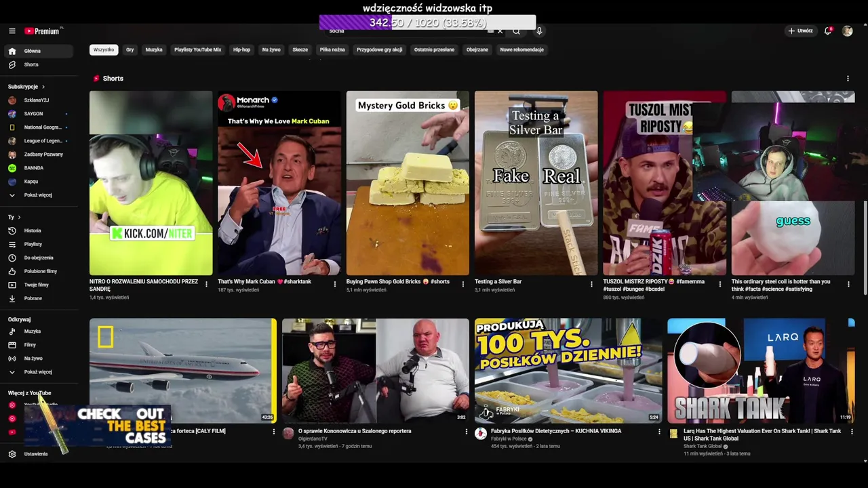Open Twoje filmy in sidebar
The height and width of the screenshot is (488, 868).
[x=39, y=285]
